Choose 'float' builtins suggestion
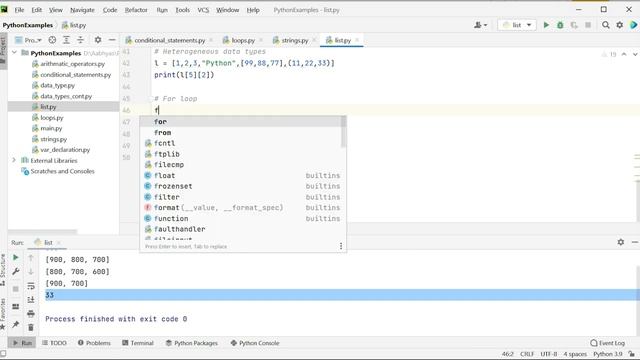640x360 pixels. click(x=242, y=176)
